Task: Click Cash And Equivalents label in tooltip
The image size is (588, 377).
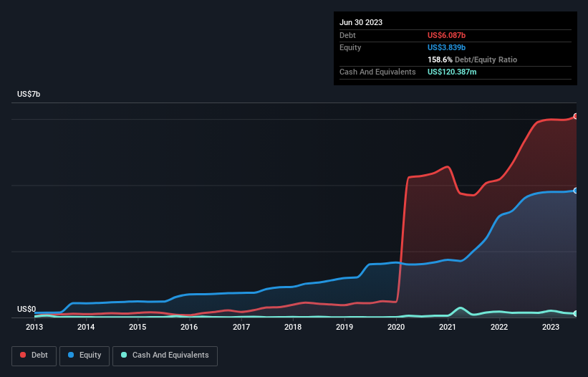Action: pyautogui.click(x=377, y=72)
